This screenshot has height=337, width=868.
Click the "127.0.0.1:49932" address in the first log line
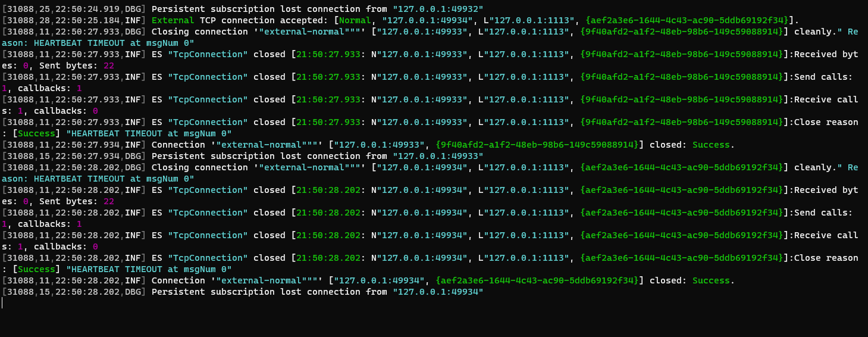click(438, 9)
